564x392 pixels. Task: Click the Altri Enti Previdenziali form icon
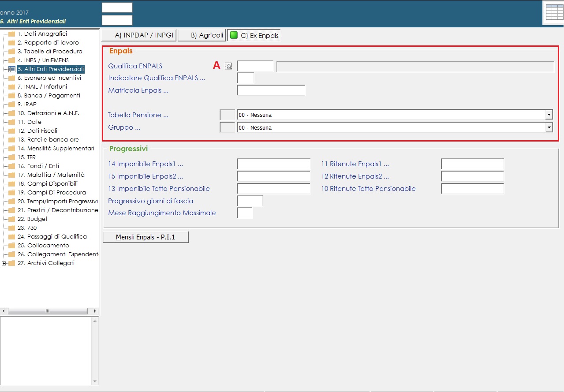tap(11, 69)
